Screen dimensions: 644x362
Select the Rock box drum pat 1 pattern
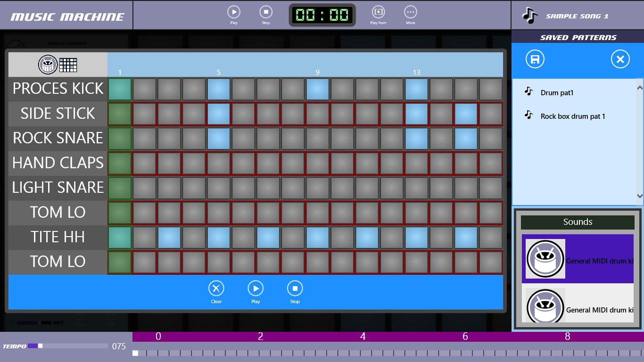coord(572,116)
